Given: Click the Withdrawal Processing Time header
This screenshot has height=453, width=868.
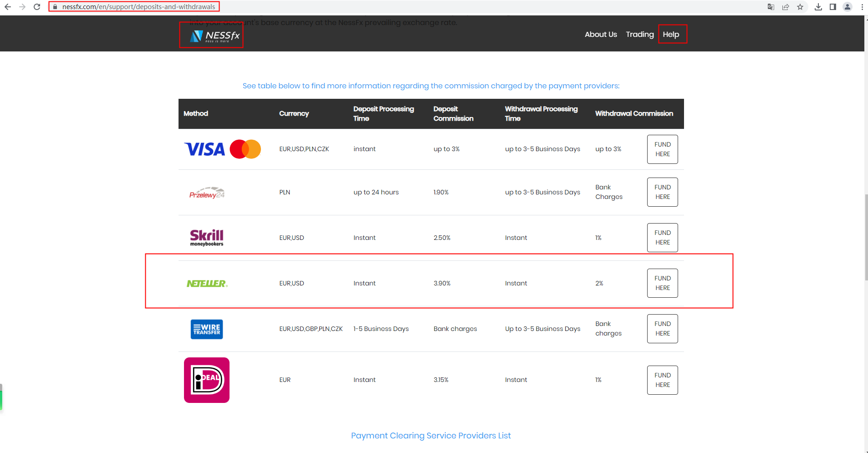Looking at the screenshot, I should [541, 114].
